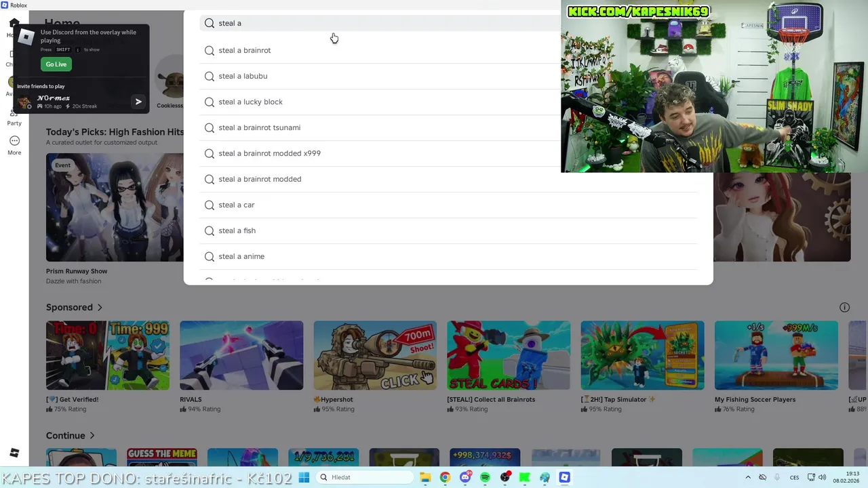This screenshot has height=488, width=868.
Task: Open the Prism Runway Show title link
Action: [x=77, y=271]
